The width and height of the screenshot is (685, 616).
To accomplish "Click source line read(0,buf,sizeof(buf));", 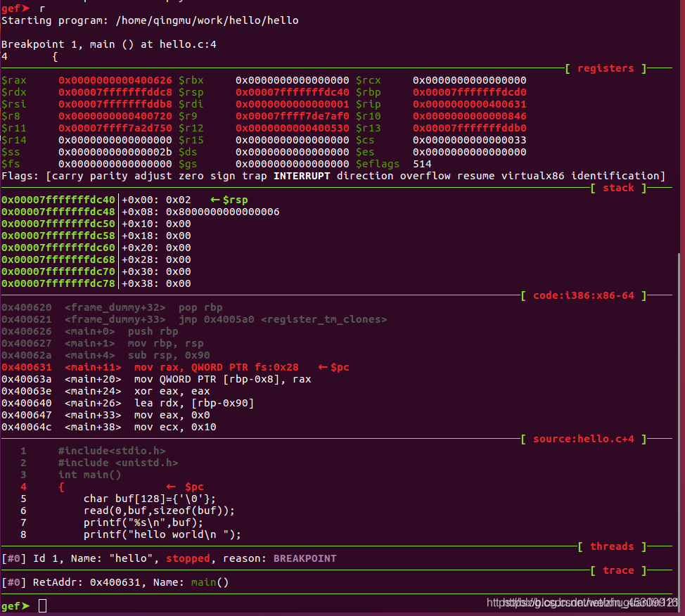I will pos(159,511).
